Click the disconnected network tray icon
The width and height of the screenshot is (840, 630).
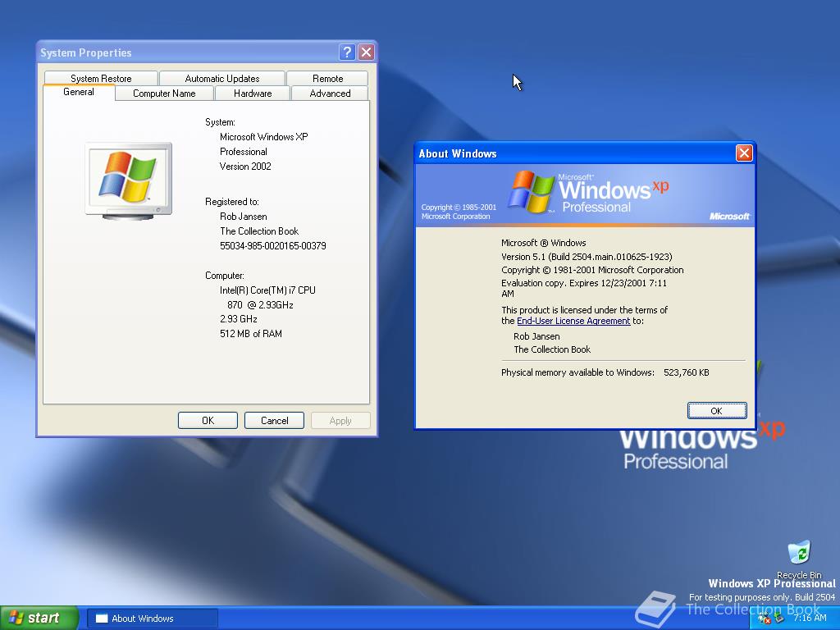tap(764, 619)
